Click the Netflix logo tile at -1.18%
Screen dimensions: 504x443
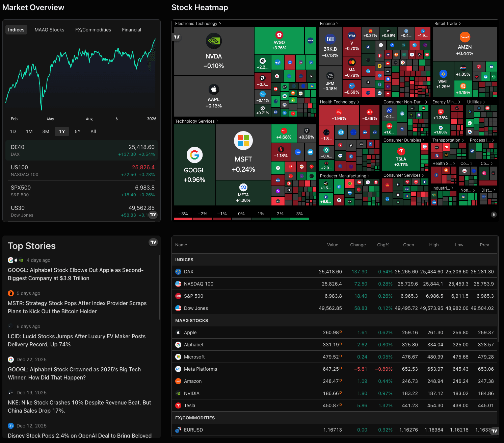281,149
